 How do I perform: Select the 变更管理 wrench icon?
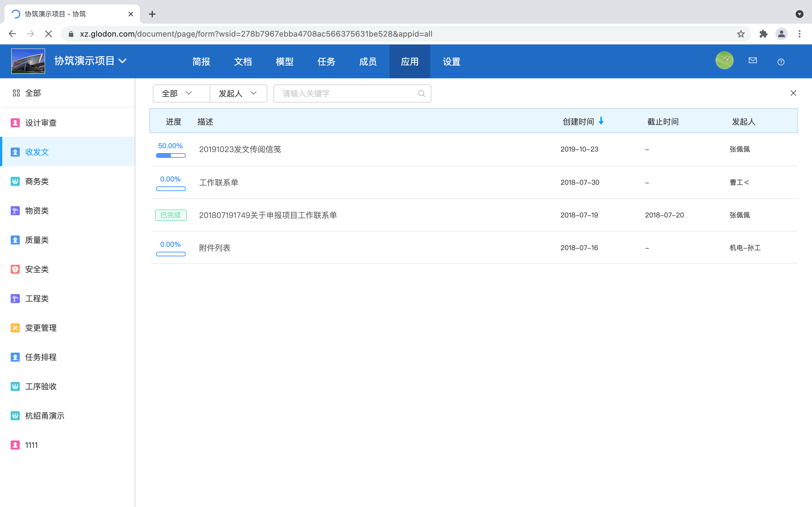15,328
